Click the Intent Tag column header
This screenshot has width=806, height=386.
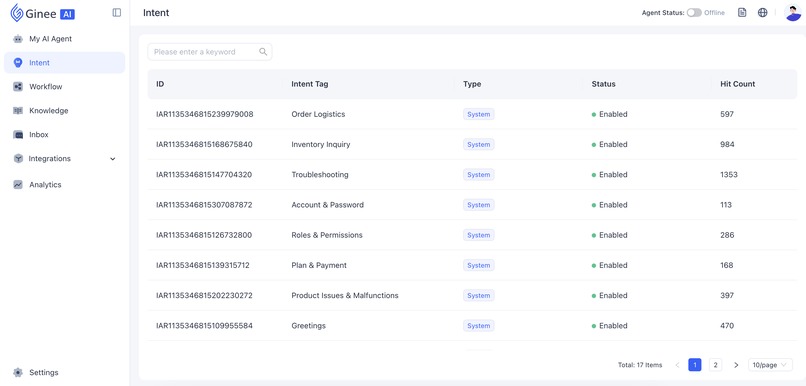tap(309, 84)
